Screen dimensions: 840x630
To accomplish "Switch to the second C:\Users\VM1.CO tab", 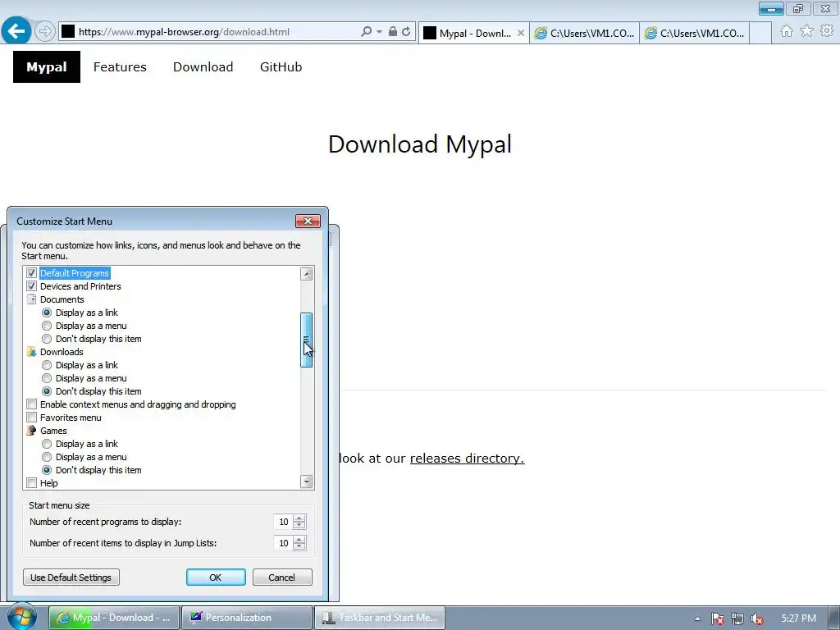I will click(x=584, y=33).
